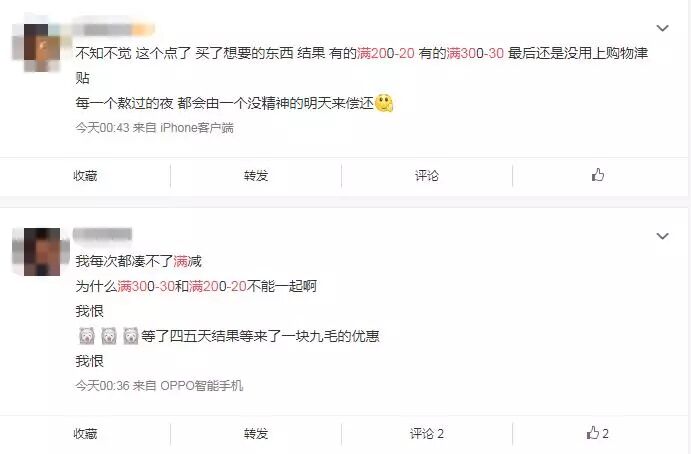Like the second post showing 2 likes
Screen dimensions: 691x454
click(598, 433)
